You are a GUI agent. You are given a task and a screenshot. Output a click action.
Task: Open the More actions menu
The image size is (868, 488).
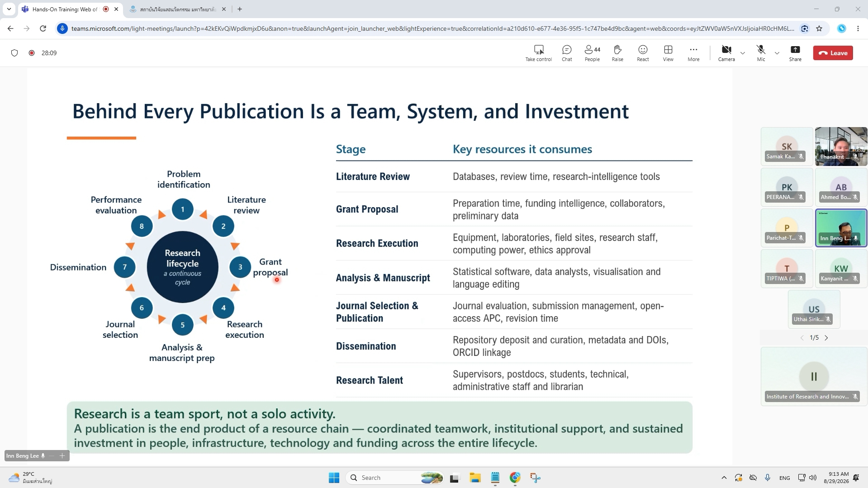tap(693, 53)
